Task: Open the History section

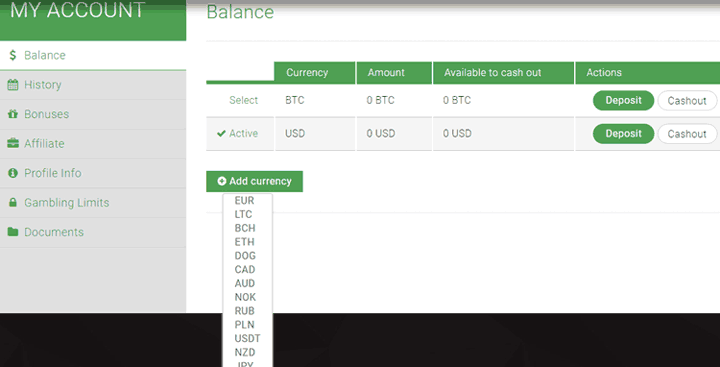Action: click(93, 85)
